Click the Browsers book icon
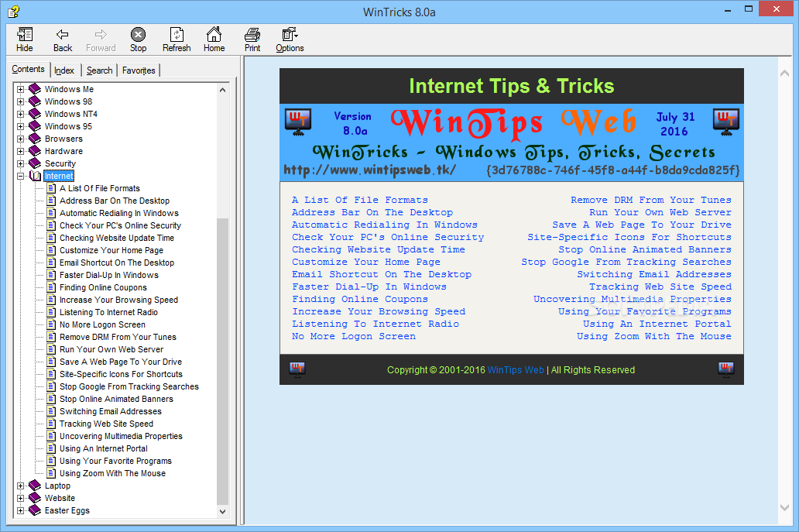This screenshot has width=799, height=532. click(35, 139)
